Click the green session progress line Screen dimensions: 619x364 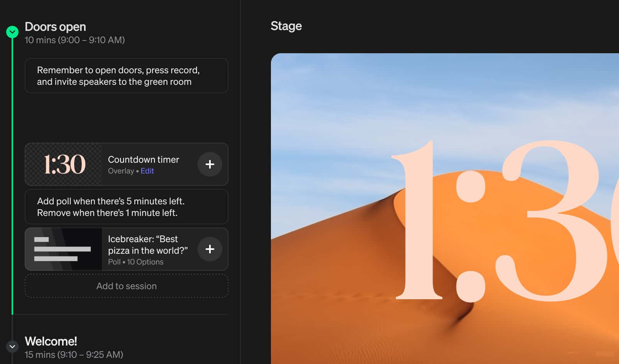(12, 174)
